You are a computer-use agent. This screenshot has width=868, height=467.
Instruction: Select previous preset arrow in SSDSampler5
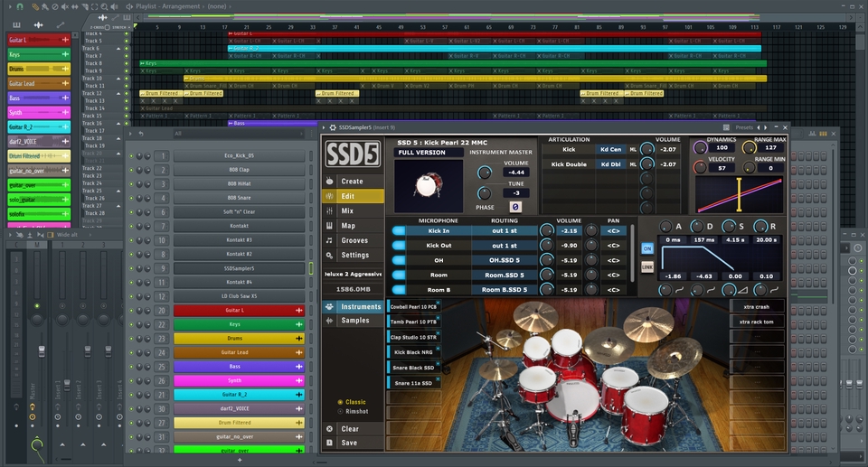[759, 127]
